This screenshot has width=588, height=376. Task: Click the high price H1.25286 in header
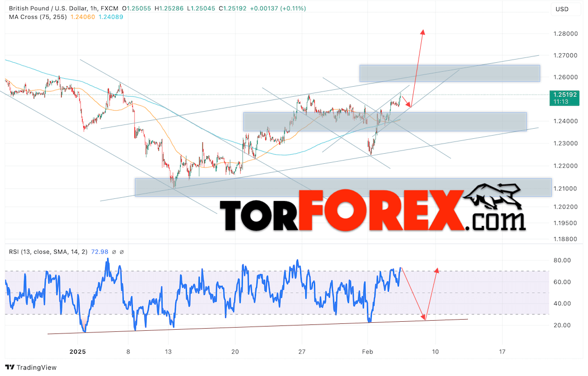168,9
